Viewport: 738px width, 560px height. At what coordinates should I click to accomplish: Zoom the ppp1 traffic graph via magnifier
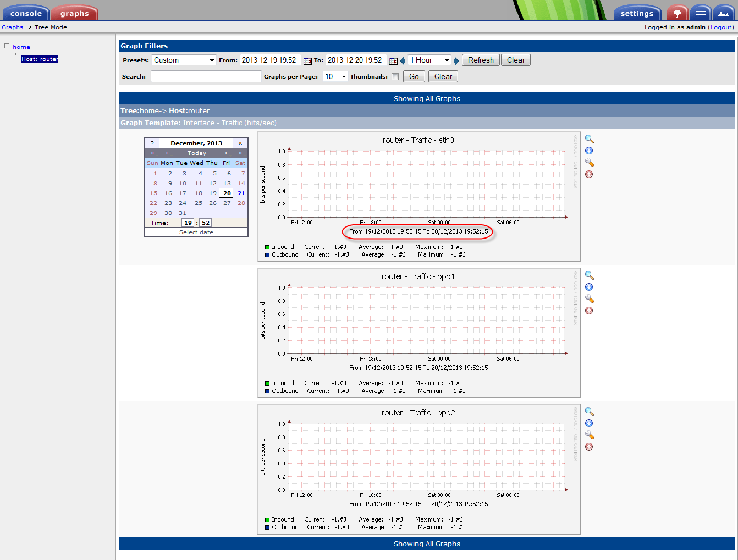click(589, 276)
